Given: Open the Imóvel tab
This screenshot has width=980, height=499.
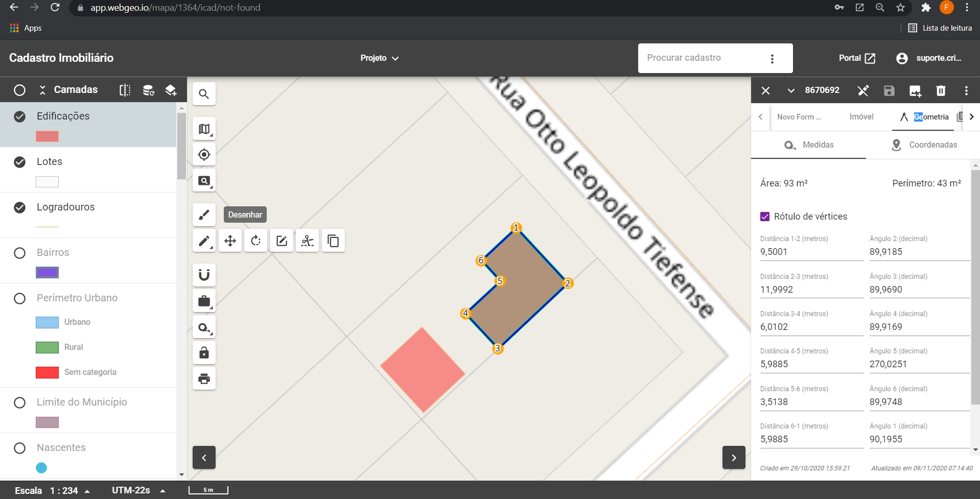Looking at the screenshot, I should (x=861, y=117).
